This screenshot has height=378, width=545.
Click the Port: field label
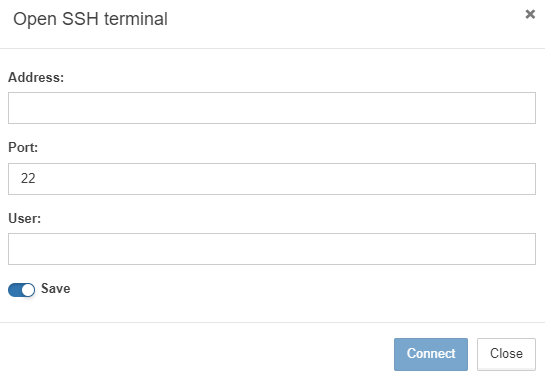click(x=23, y=147)
